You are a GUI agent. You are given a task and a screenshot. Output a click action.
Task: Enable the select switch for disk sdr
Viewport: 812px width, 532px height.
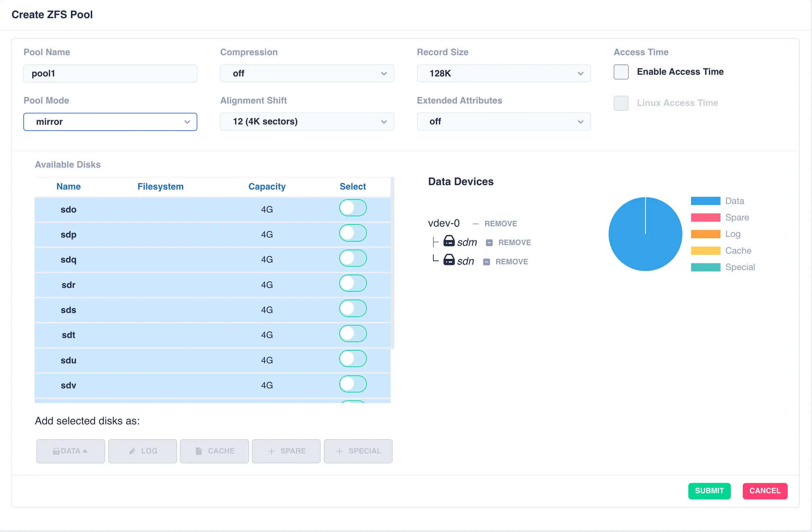click(353, 283)
